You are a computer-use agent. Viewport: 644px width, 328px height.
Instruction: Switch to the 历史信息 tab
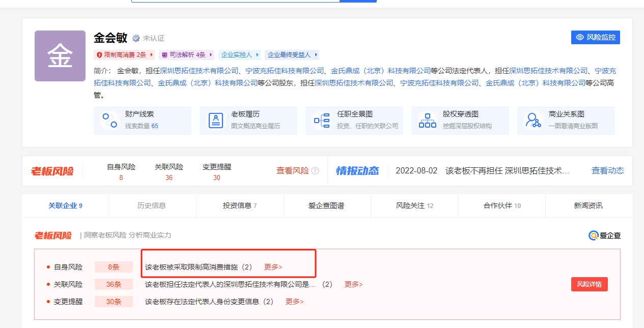click(152, 205)
